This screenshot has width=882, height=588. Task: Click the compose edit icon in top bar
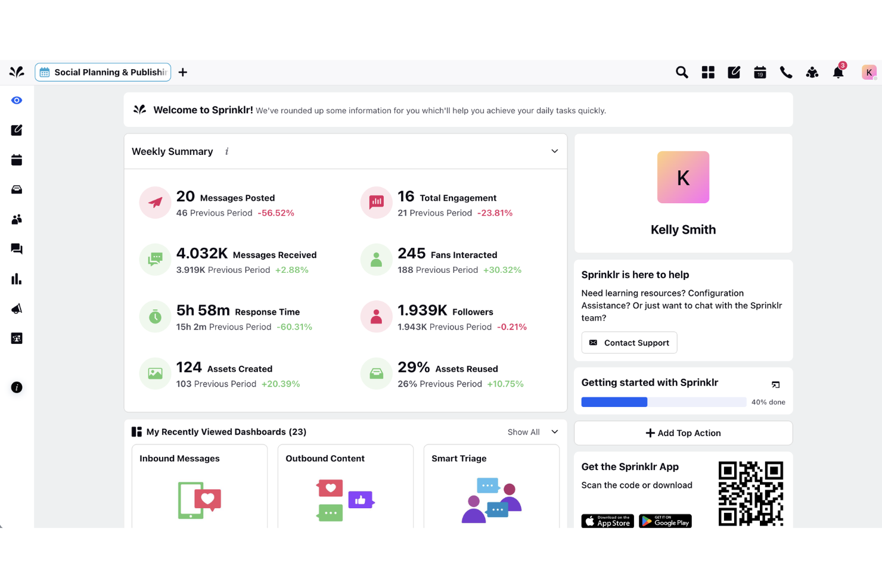pos(734,72)
